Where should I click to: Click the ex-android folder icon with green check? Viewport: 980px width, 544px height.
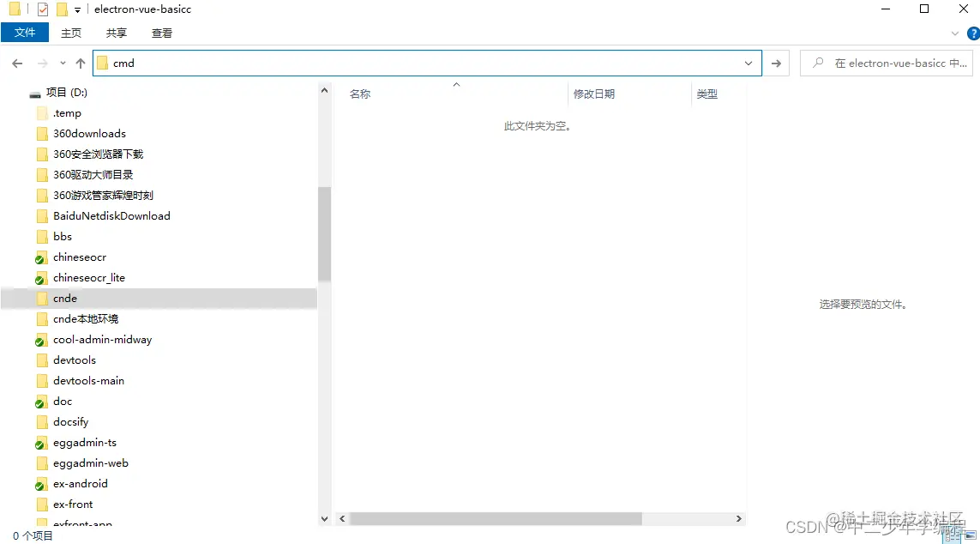(x=41, y=485)
